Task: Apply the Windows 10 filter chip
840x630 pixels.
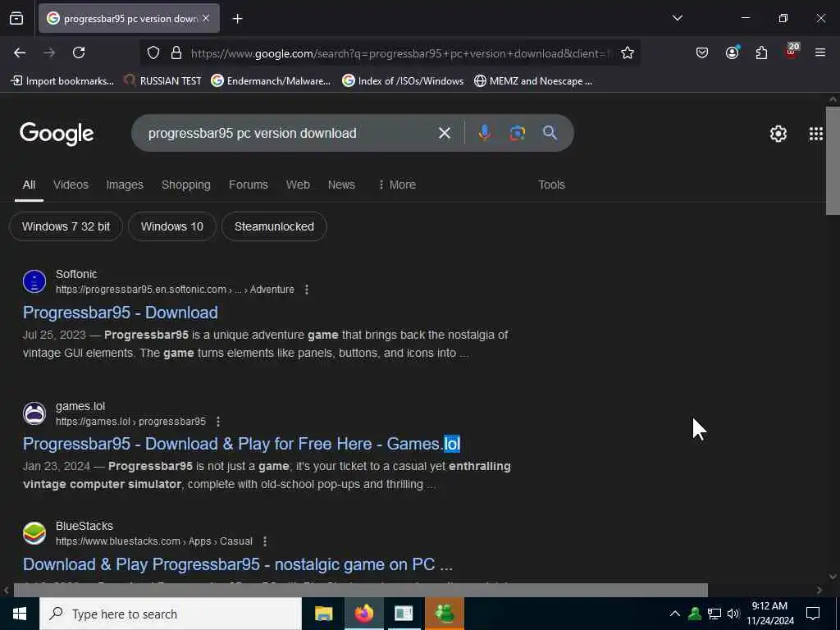Action: click(172, 226)
